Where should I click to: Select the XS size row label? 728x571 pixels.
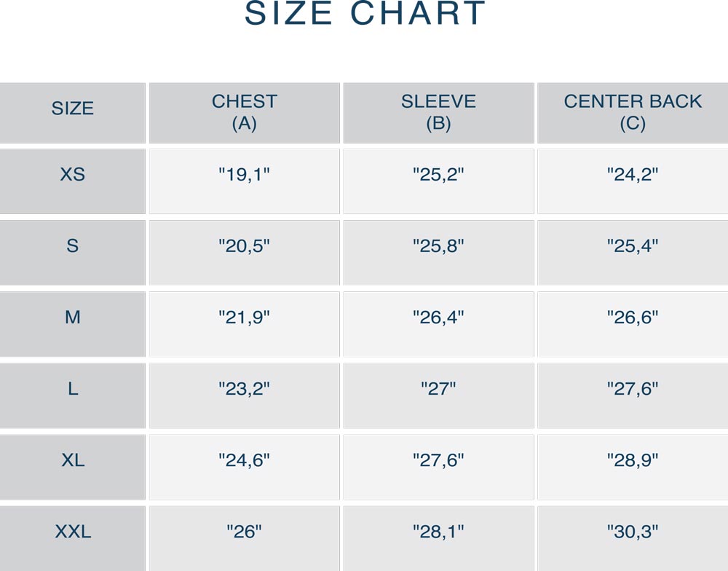[x=72, y=174]
